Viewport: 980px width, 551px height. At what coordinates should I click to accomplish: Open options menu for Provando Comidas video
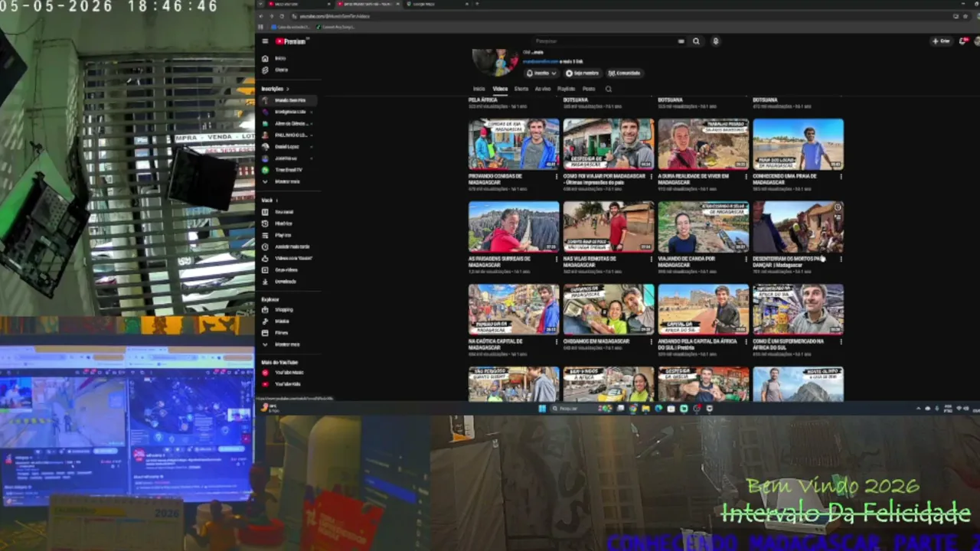coord(557,177)
